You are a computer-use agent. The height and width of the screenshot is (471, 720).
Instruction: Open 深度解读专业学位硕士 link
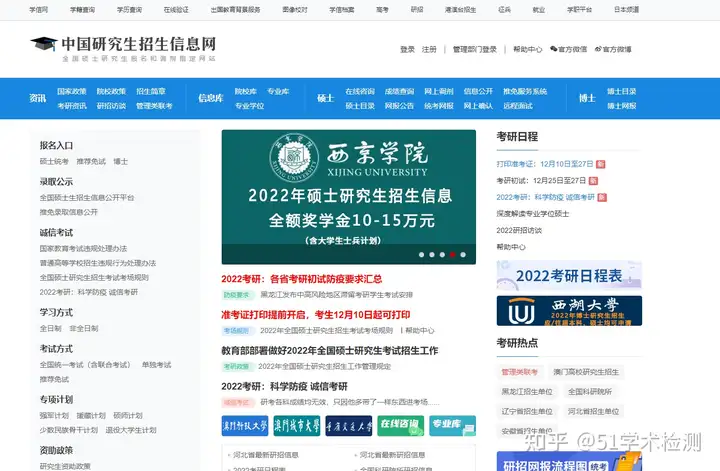click(x=533, y=213)
